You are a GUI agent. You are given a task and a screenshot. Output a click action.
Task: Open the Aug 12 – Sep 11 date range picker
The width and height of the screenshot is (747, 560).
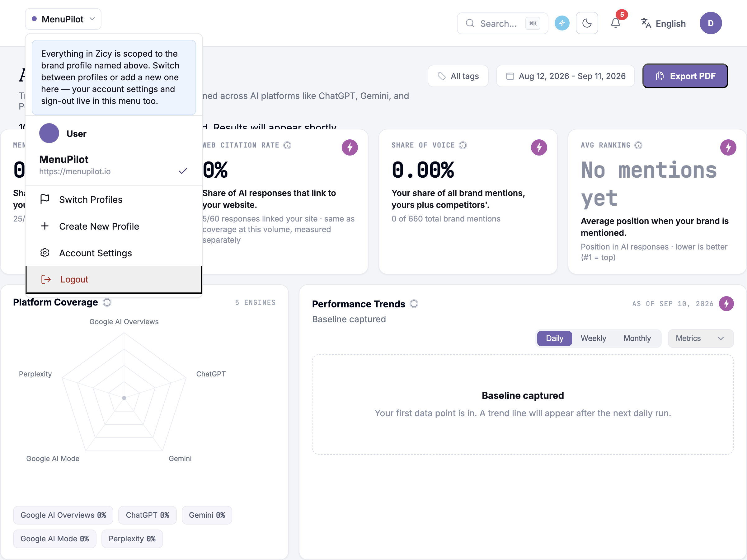click(565, 76)
